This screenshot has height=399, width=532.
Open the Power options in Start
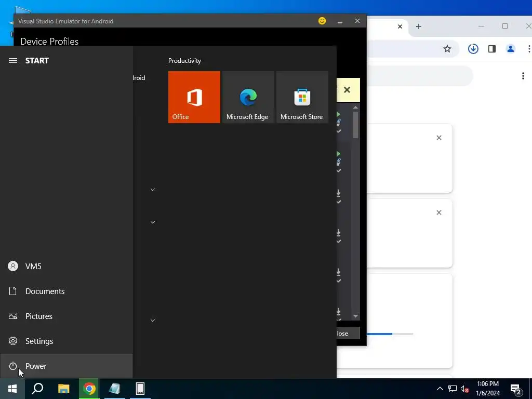click(x=66, y=366)
